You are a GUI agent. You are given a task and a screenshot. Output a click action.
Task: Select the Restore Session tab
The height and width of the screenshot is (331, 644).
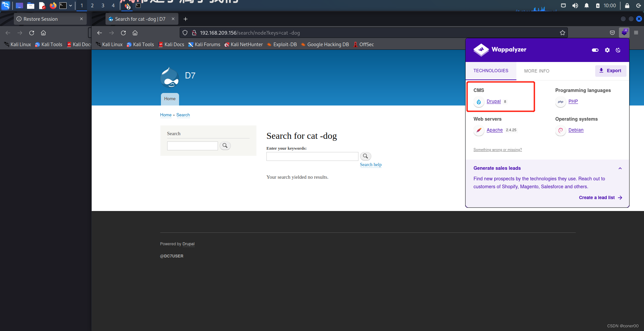(x=50, y=19)
